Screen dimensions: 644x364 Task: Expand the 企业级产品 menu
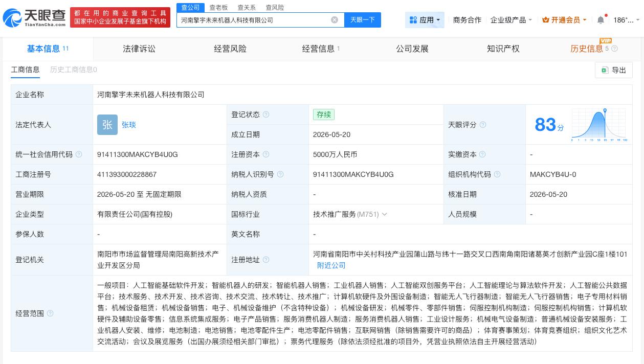[511, 20]
